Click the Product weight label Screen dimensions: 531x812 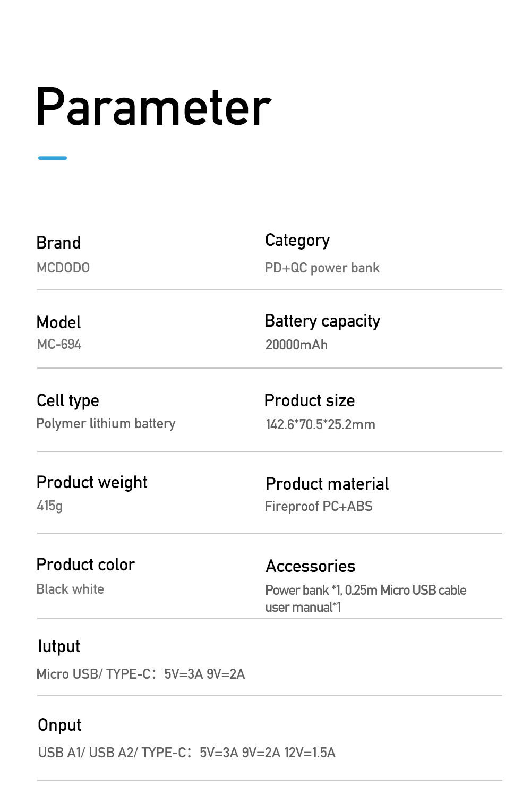[x=92, y=483]
